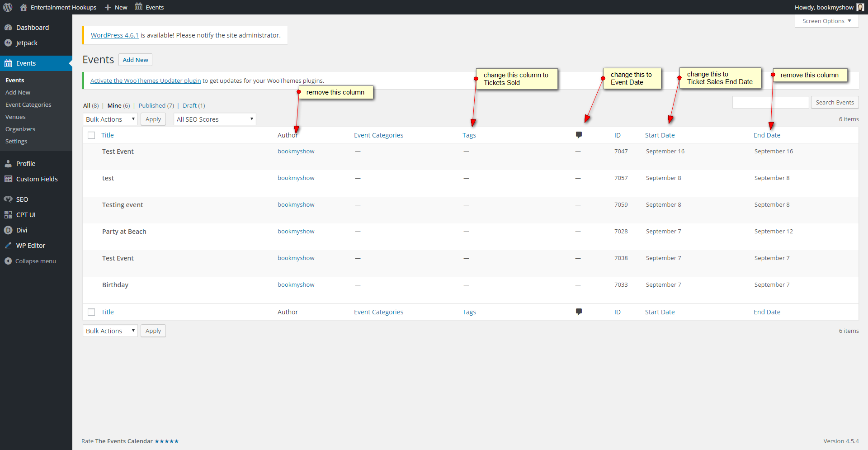Click the comments bubble column header icon
The image size is (868, 450).
point(579,135)
